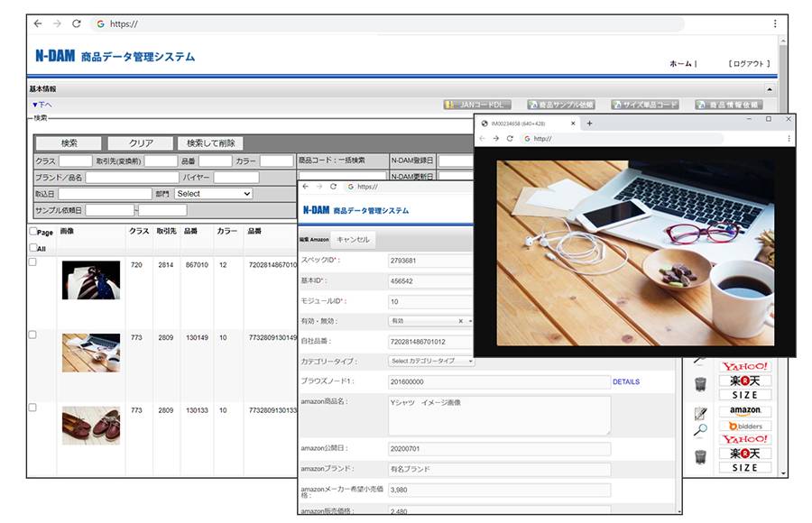This screenshot has height=523, width=812.
Task: Focus the ブランド/品名 search field
Action: [x=132, y=177]
